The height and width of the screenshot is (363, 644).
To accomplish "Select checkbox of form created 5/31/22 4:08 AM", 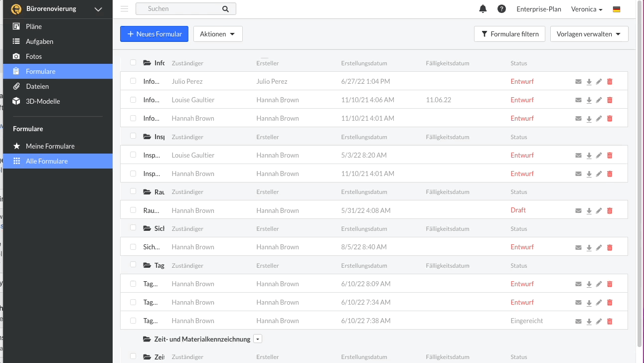I will (x=133, y=210).
